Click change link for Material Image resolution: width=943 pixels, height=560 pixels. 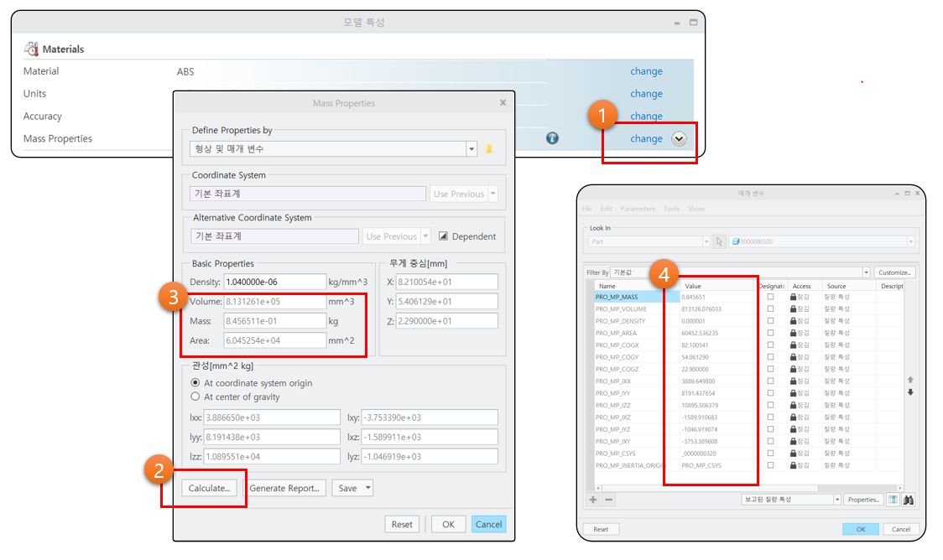tap(646, 71)
